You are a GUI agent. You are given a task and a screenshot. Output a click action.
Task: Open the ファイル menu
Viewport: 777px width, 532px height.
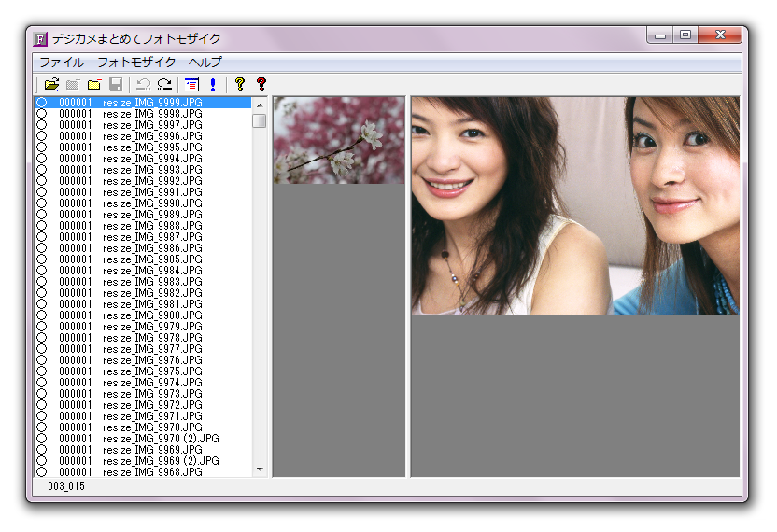coord(61,63)
